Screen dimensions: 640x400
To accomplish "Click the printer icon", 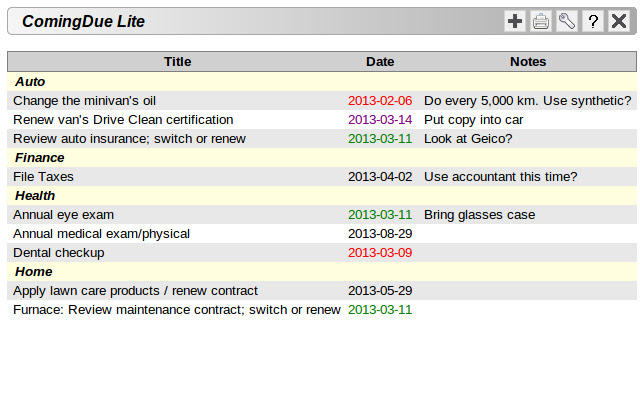I will tap(541, 21).
